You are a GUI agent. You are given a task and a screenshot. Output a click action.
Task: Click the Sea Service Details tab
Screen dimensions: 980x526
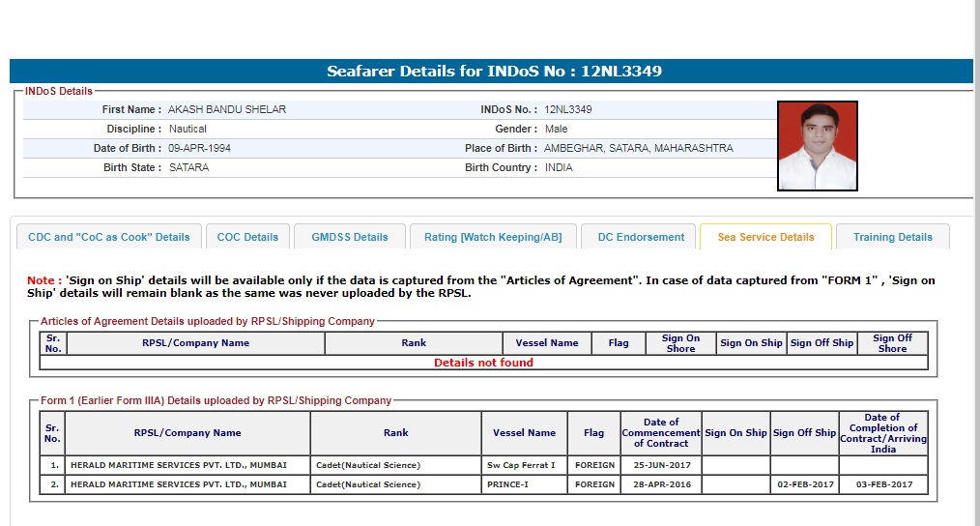click(x=765, y=237)
